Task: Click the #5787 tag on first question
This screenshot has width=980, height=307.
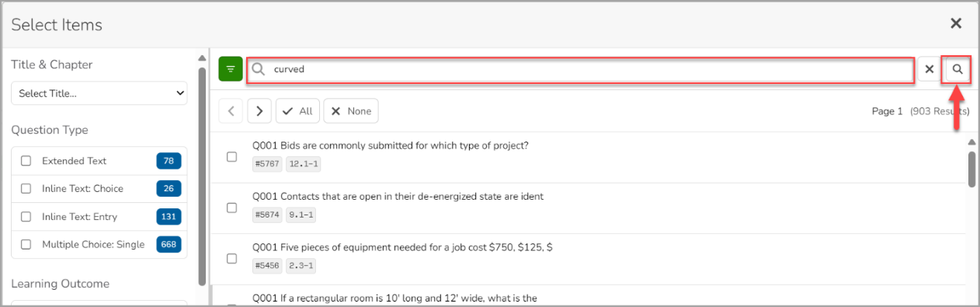Action: click(x=267, y=164)
